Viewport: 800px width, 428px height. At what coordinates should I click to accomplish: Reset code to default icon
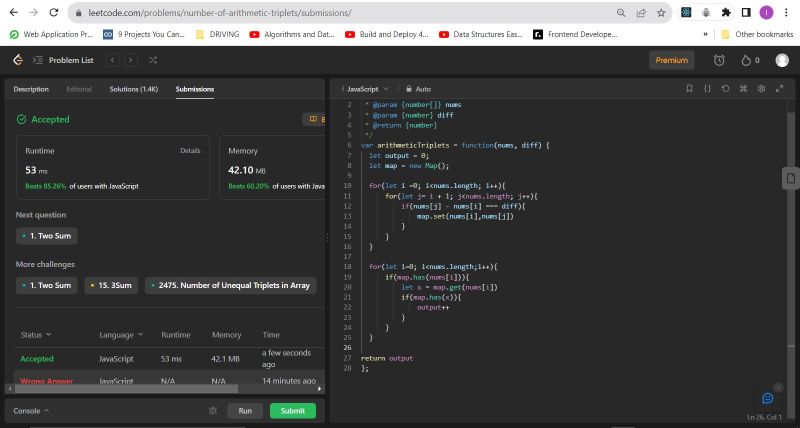click(725, 88)
